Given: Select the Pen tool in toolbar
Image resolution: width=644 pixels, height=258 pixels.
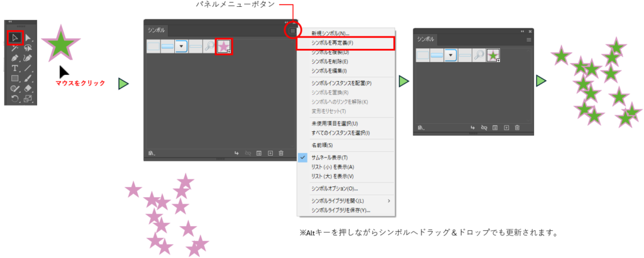Looking at the screenshot, I should (x=15, y=58).
